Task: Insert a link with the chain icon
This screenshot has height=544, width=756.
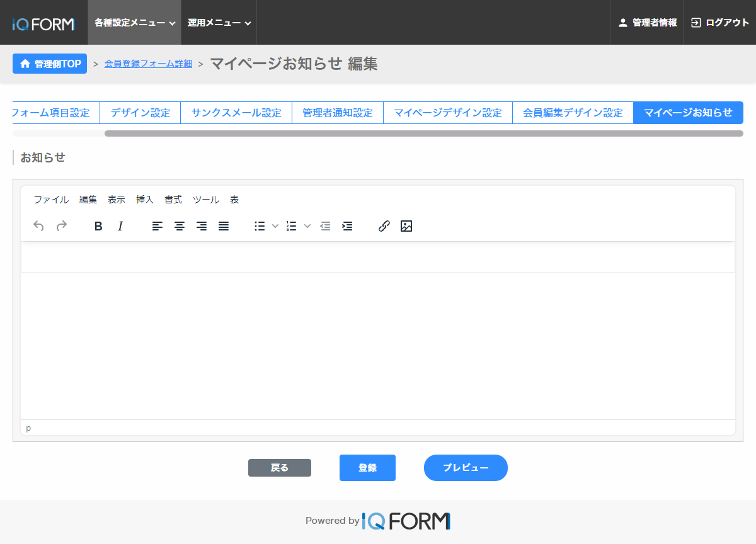Action: (384, 226)
